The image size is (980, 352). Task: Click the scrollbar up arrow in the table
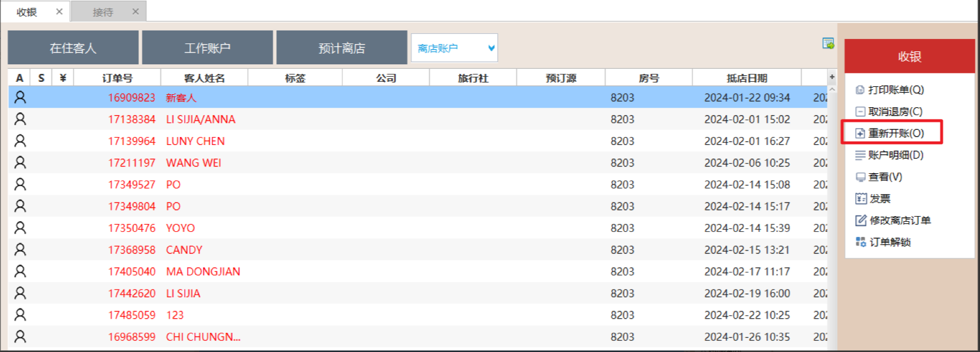pyautogui.click(x=831, y=90)
